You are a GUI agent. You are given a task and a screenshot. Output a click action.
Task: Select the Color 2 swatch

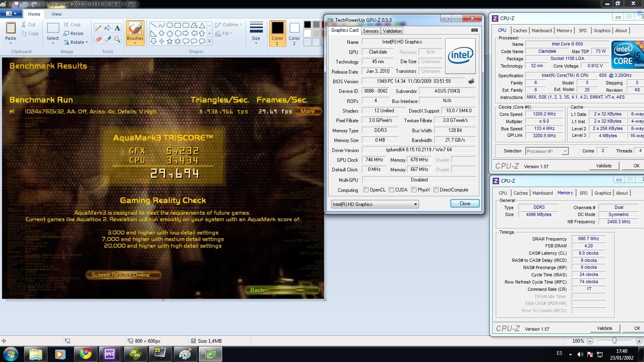[x=294, y=33]
